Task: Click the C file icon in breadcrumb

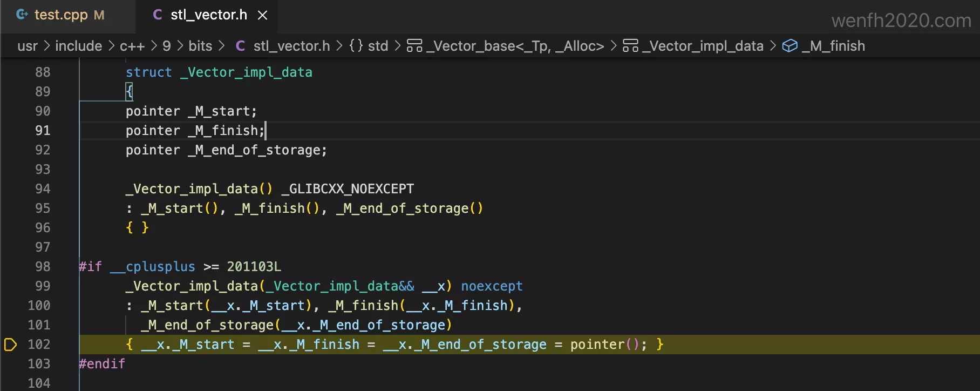Action: (x=241, y=46)
